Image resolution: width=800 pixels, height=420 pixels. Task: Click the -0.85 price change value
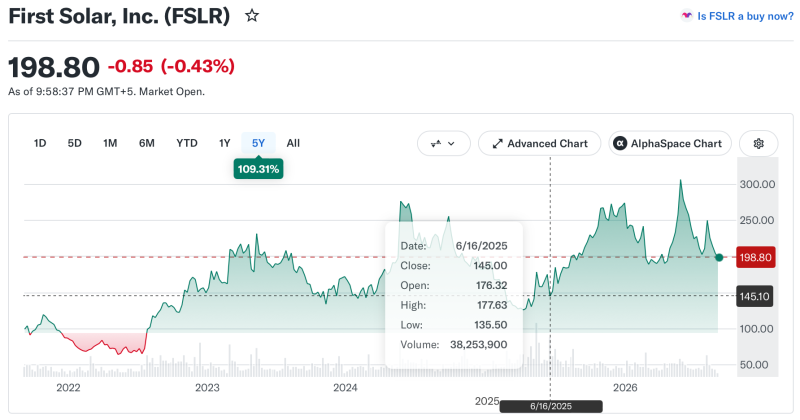coord(130,66)
